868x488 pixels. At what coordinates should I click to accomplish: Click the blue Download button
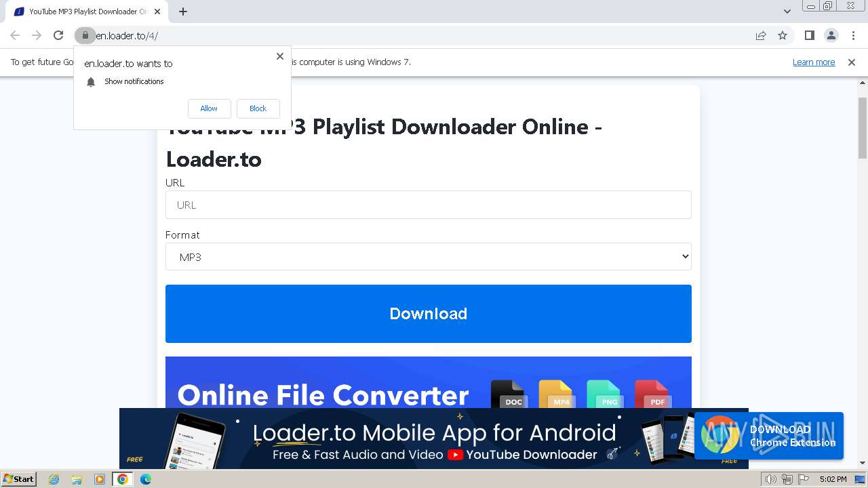coord(429,314)
